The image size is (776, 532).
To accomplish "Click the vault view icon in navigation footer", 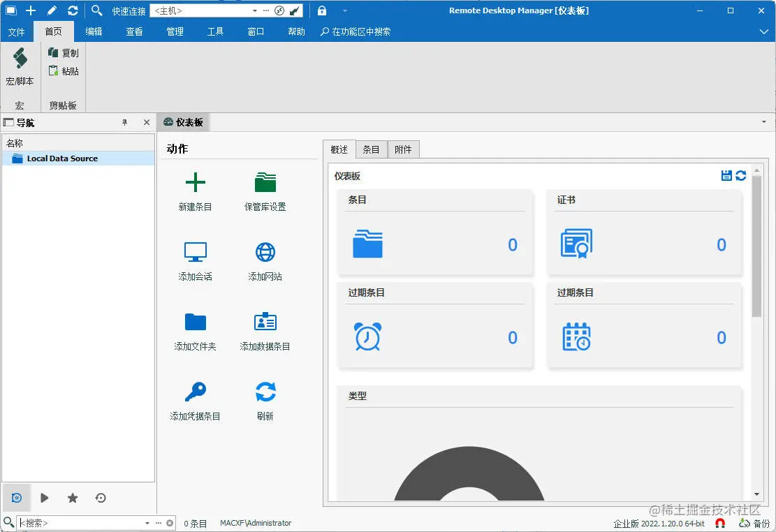I will tap(16, 498).
